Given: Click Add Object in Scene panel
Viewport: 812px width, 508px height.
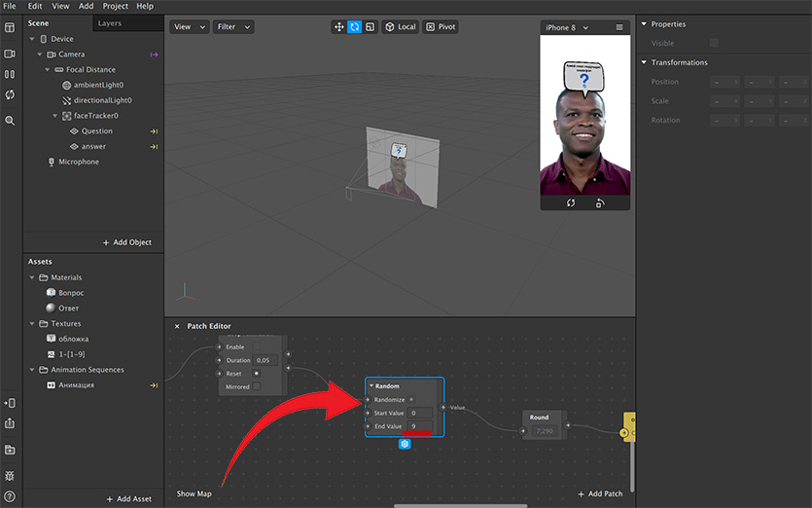Looking at the screenshot, I should click(x=126, y=242).
